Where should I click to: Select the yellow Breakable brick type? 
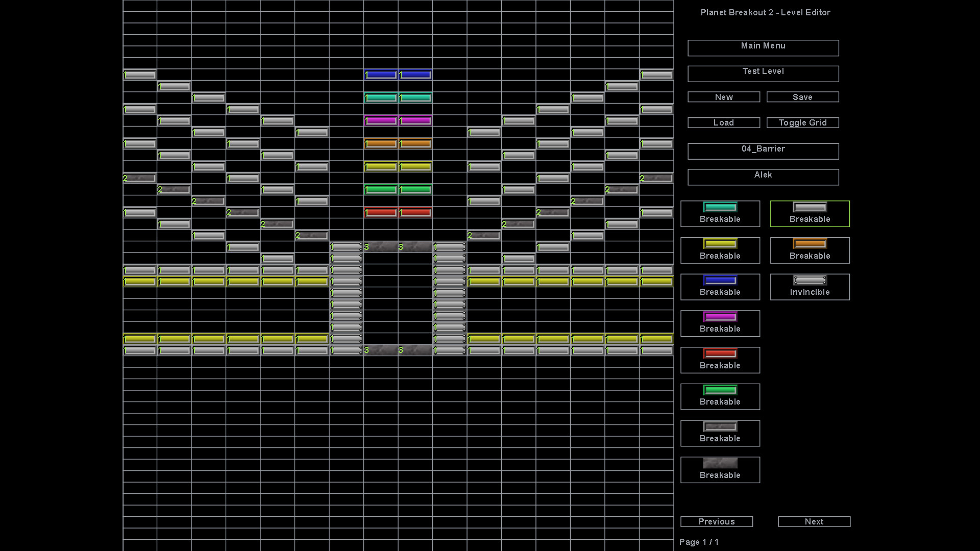tap(720, 250)
